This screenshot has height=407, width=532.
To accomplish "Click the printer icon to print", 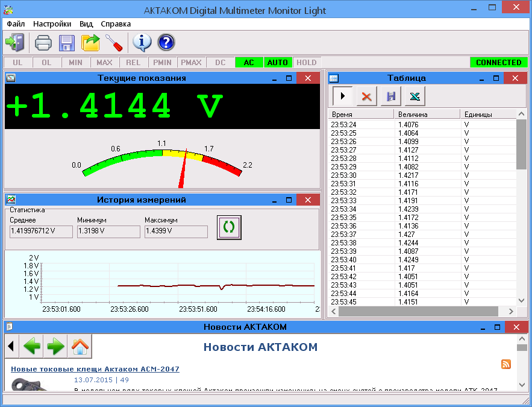I will pyautogui.click(x=43, y=42).
